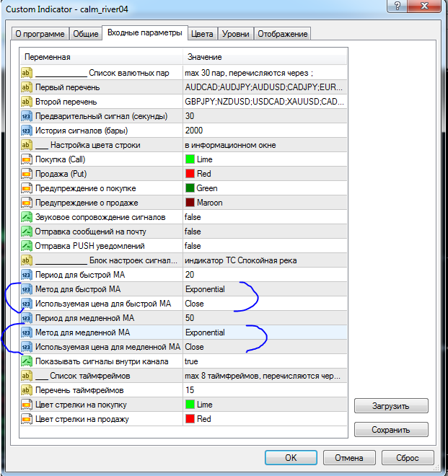Viewport: 448px width, 476px height.
Task: Click the color icon beside Цвет стрелки на покупку
Action: point(27,405)
